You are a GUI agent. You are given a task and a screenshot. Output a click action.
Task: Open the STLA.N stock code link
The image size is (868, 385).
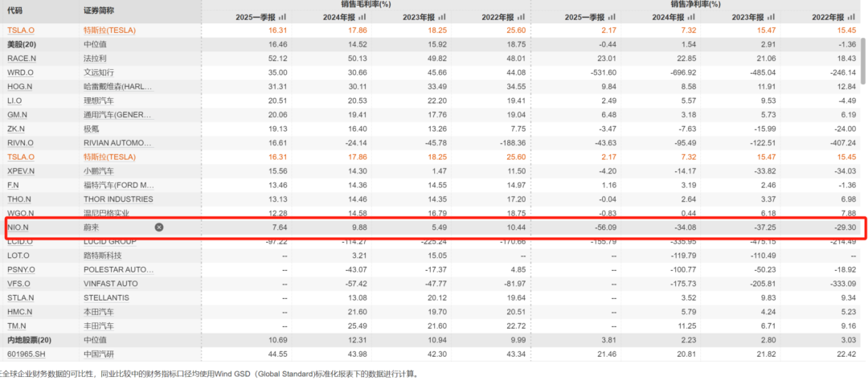click(x=20, y=297)
